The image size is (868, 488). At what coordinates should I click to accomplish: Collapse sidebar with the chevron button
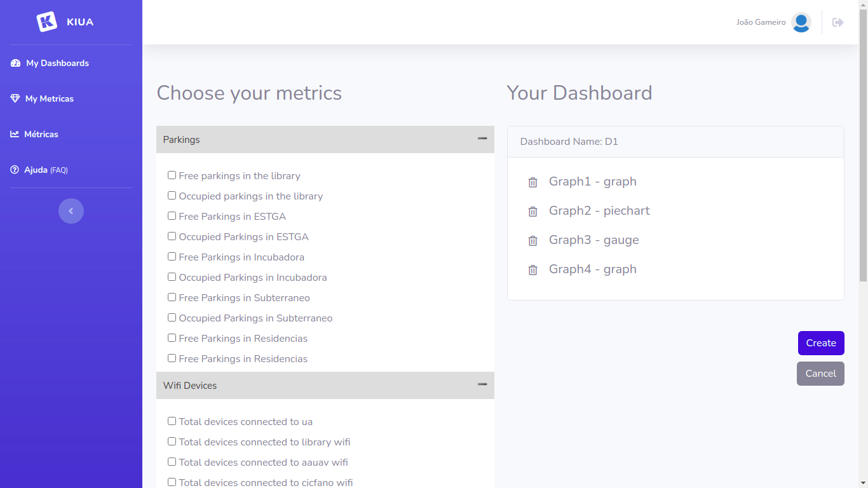(x=71, y=211)
